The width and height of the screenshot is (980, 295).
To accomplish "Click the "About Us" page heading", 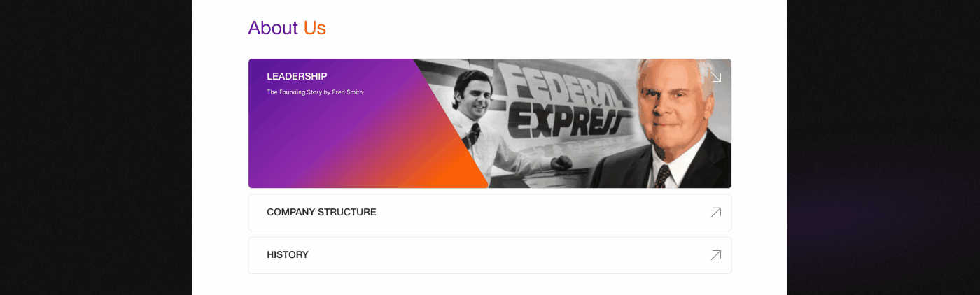I will [x=287, y=28].
